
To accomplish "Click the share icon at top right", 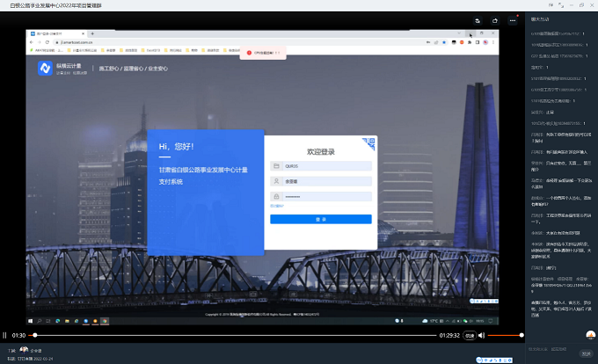I will click(495, 20).
